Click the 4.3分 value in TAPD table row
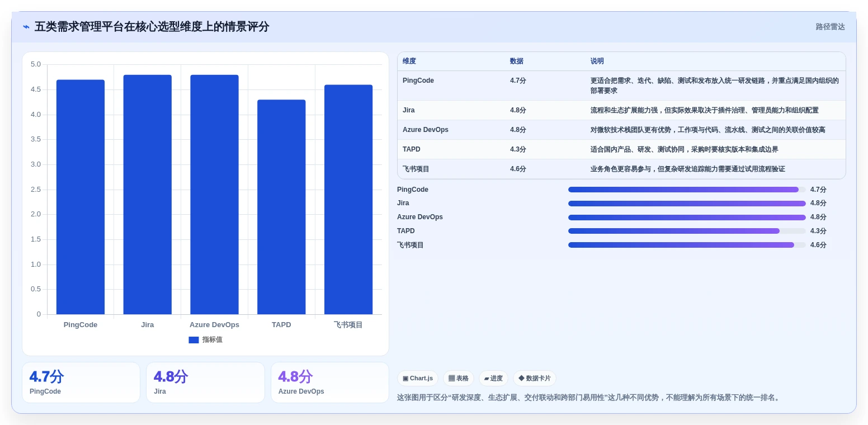This screenshot has width=868, height=425. (518, 149)
